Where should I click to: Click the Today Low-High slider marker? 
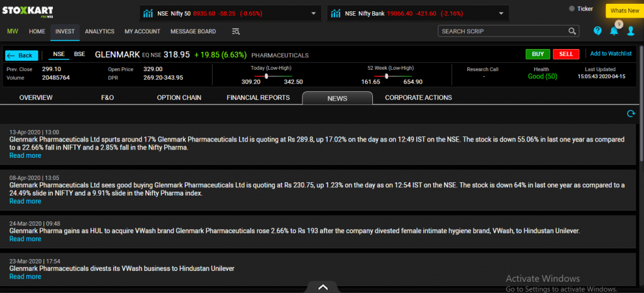point(266,76)
